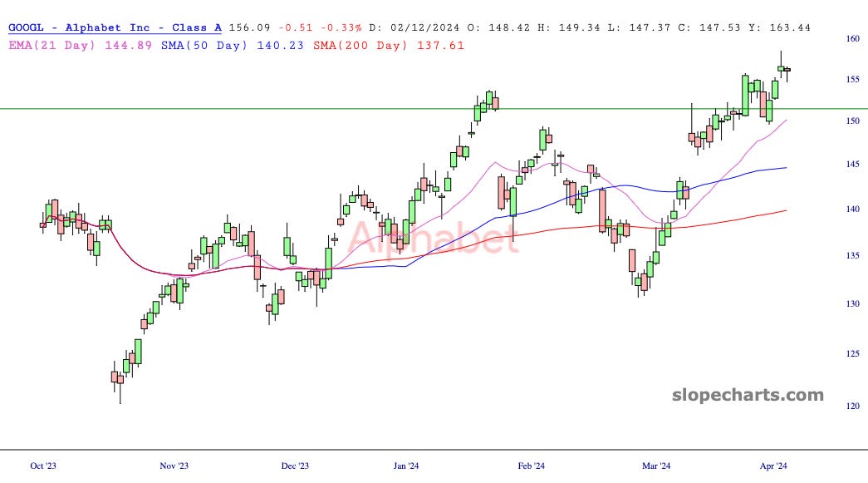The width and height of the screenshot is (868, 483).
Task: Click the Jan '24 axis label
Action: coord(406,466)
